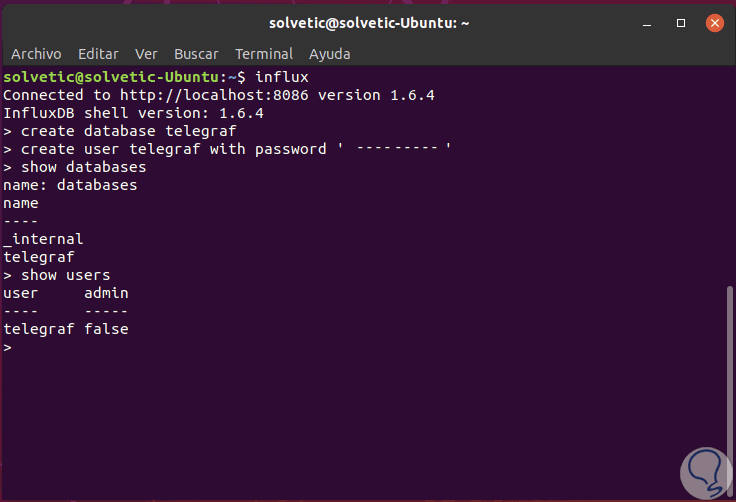The image size is (736, 502).
Task: Click the "telegraf false" user row
Action: 66,329
